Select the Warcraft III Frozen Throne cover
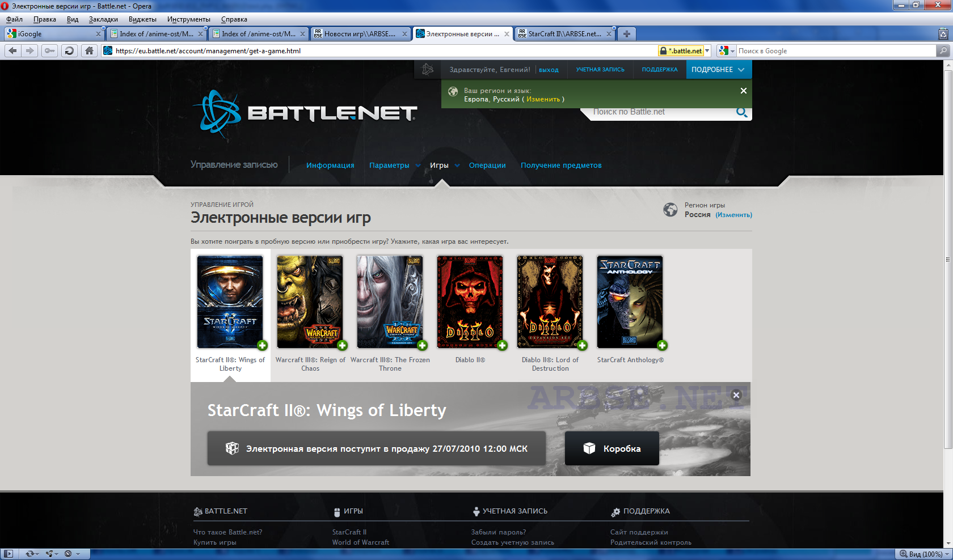This screenshot has width=953, height=560. 390,302
